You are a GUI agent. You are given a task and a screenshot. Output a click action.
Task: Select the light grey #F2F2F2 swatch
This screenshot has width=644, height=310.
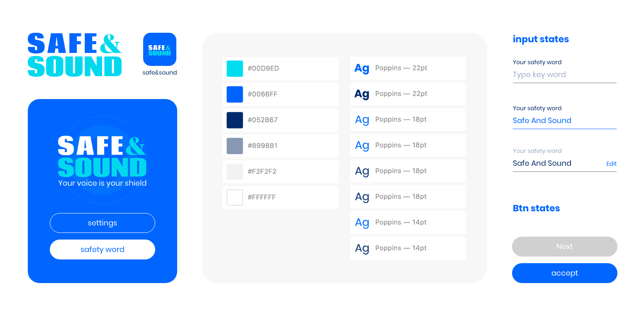pyautogui.click(x=235, y=172)
